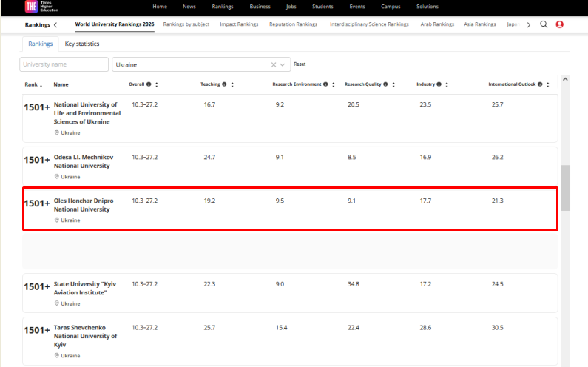Click the vertical page scrollbar thumb
588x367 pixels.
click(565, 187)
